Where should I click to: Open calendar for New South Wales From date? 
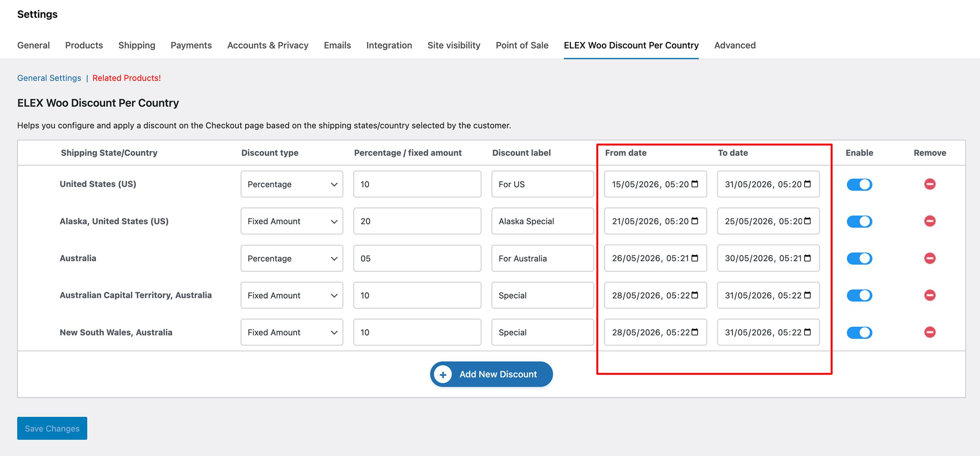click(x=695, y=332)
